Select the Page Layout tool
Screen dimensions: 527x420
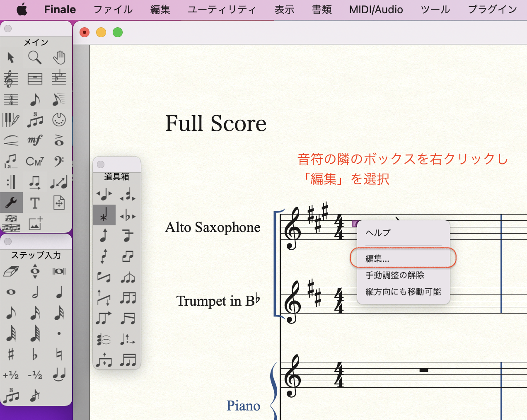point(59,203)
